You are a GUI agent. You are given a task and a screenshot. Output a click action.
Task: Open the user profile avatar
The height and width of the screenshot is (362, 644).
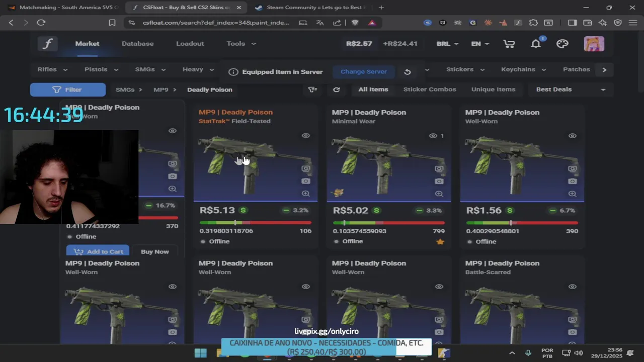(594, 44)
